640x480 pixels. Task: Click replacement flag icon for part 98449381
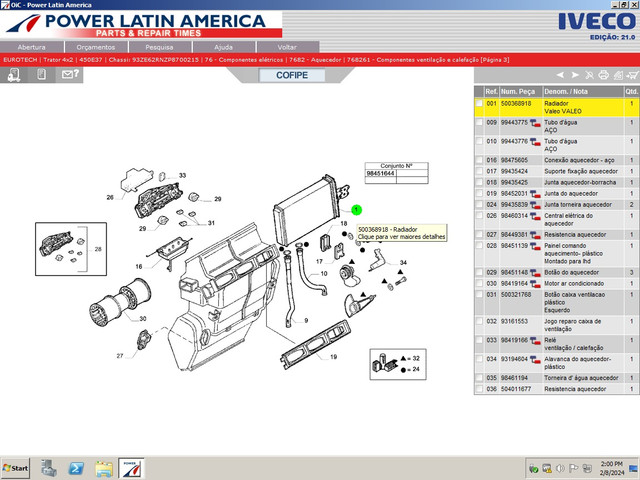(535, 236)
